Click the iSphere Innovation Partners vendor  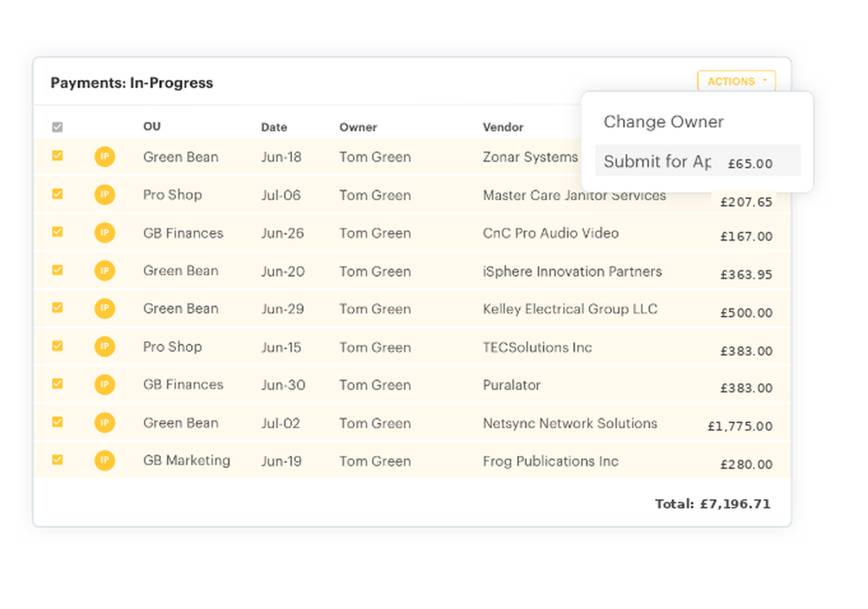pos(572,271)
